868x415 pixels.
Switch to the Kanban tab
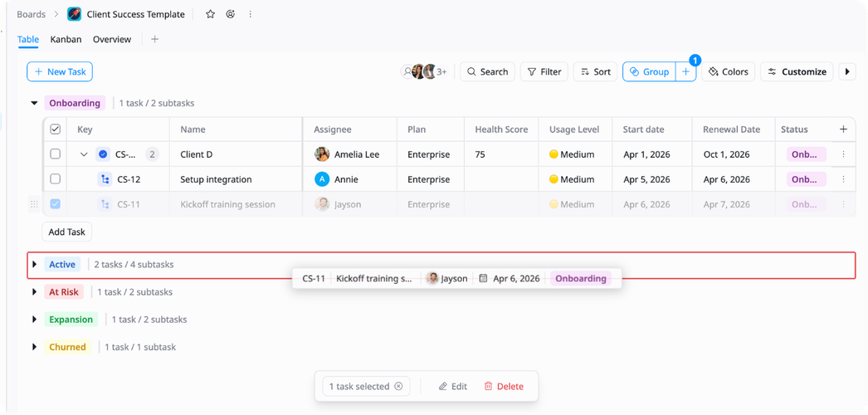coord(66,39)
